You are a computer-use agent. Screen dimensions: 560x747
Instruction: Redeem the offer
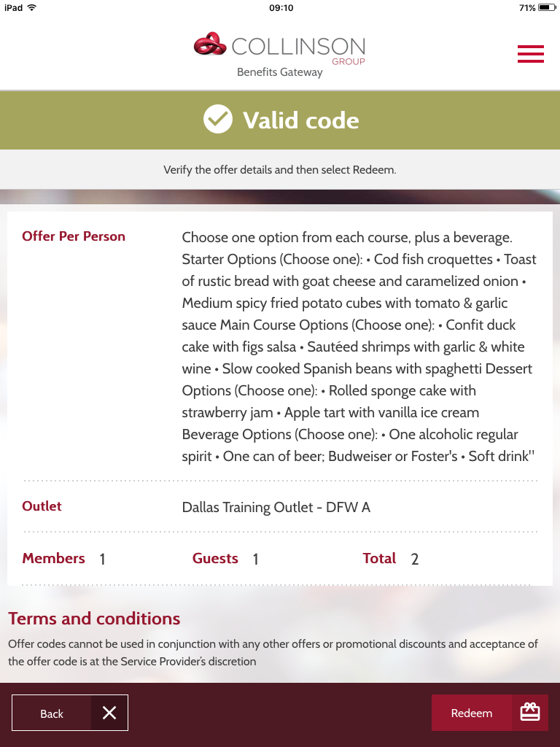pos(472,713)
